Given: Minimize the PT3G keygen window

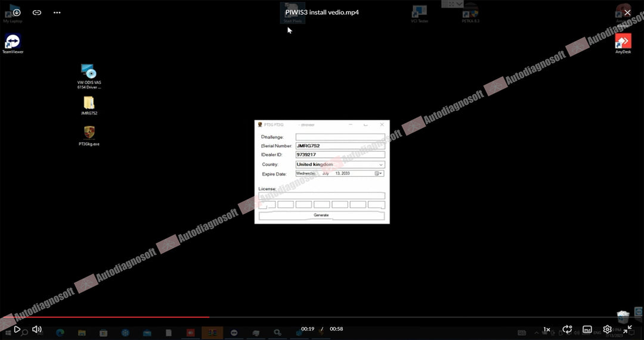Looking at the screenshot, I should tap(351, 124).
